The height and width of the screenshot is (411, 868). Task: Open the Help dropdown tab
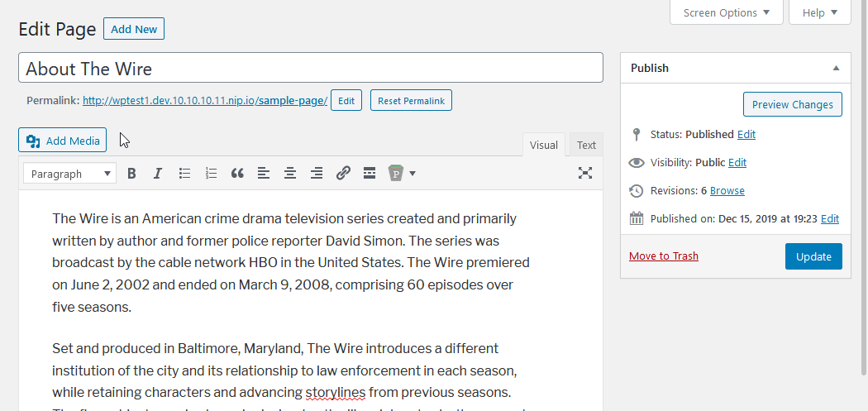(x=820, y=12)
